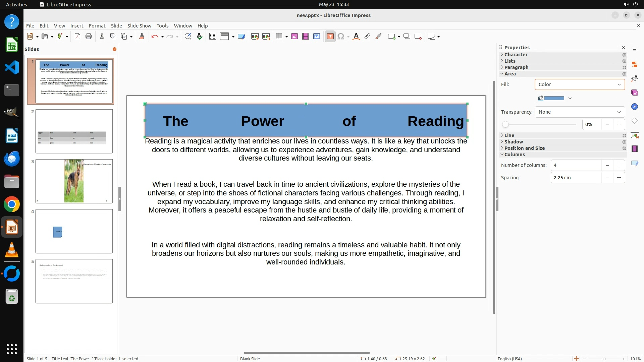This screenshot has width=644, height=362.
Task: Select slide 3 thumbnail with dog image
Action: click(x=74, y=181)
